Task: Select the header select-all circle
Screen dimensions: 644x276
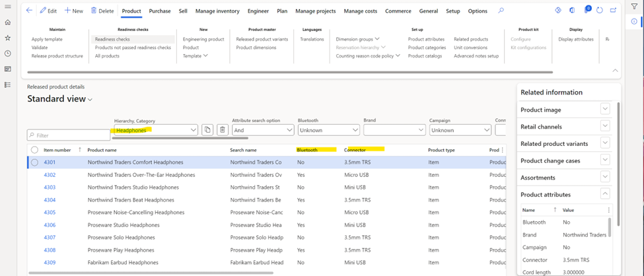Action: 34,150
